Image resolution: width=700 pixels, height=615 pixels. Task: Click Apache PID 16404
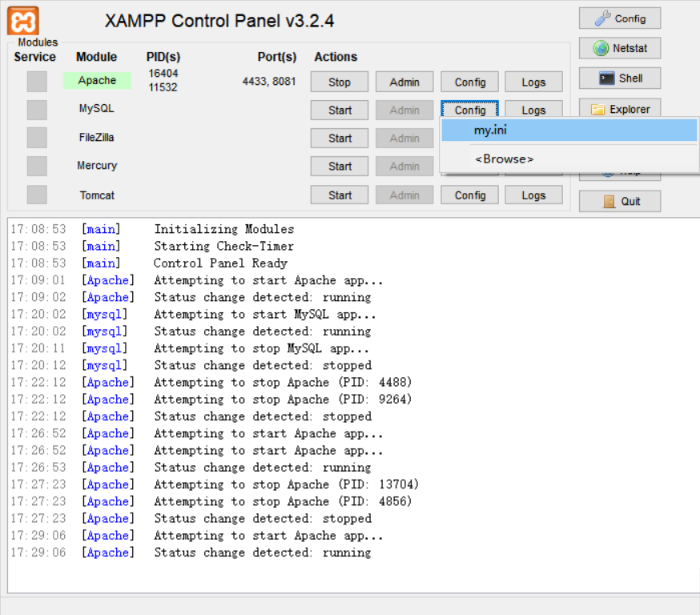[x=163, y=73]
